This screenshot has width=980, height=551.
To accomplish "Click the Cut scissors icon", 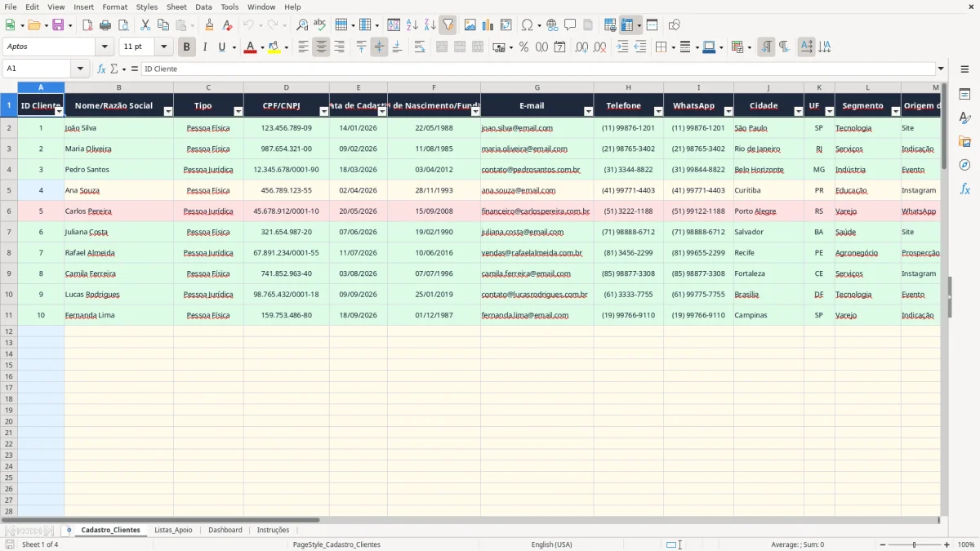I will (145, 25).
